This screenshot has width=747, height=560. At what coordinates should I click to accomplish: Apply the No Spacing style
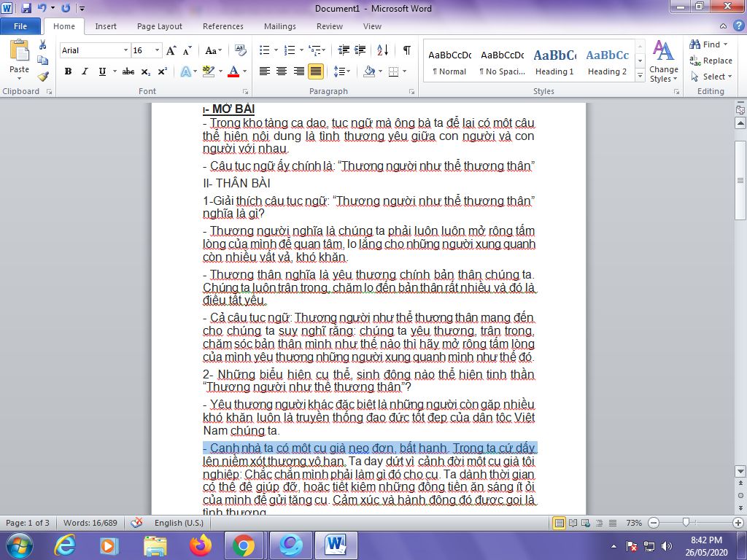pos(502,63)
